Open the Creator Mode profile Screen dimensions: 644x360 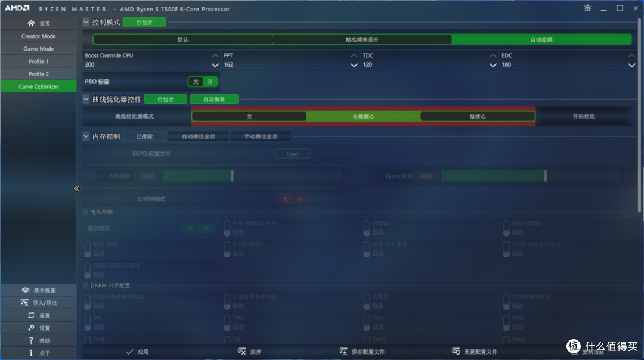coord(39,36)
